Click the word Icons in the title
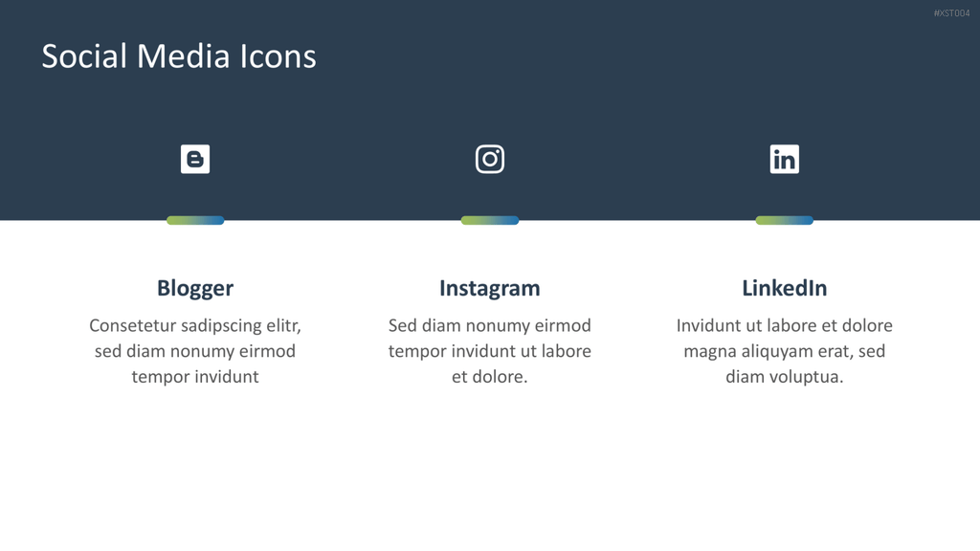This screenshot has height=551, width=980. tap(278, 56)
